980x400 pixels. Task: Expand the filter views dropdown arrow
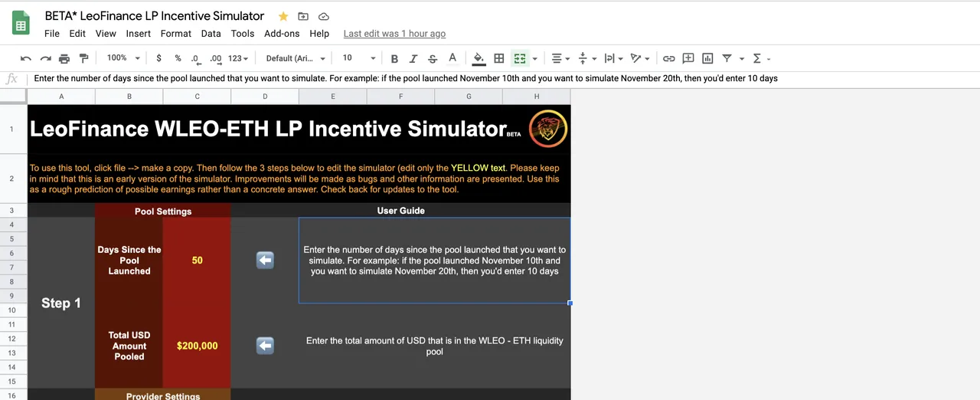click(741, 58)
